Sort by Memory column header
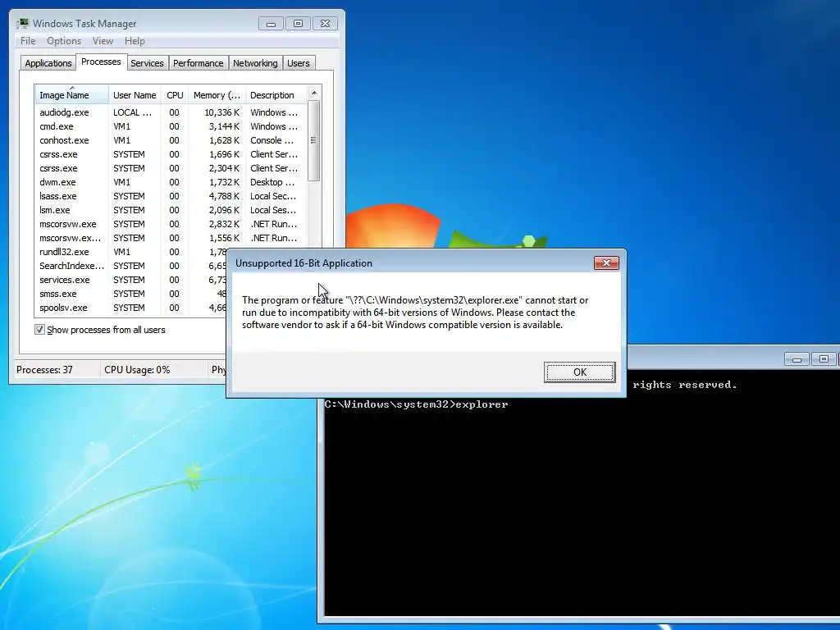 [x=217, y=95]
